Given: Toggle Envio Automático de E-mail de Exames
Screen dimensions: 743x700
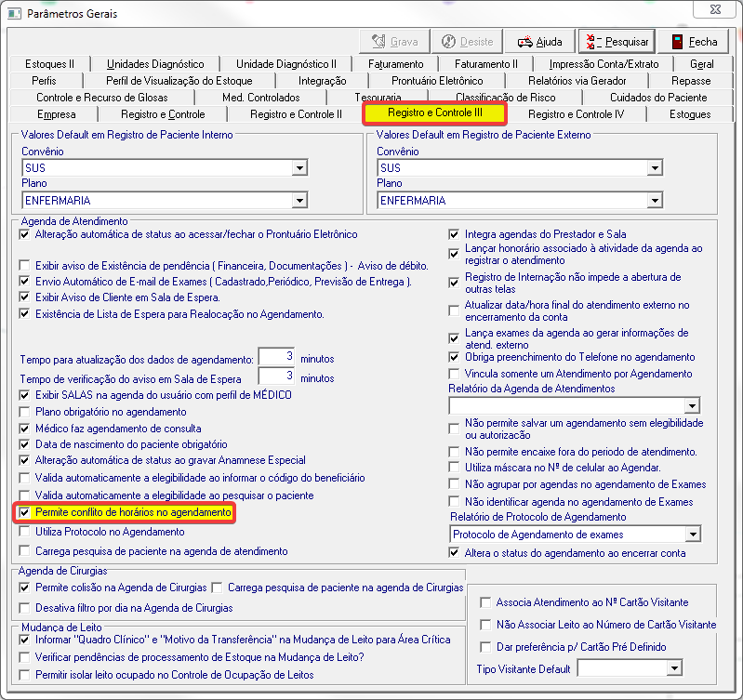Looking at the screenshot, I should [24, 282].
